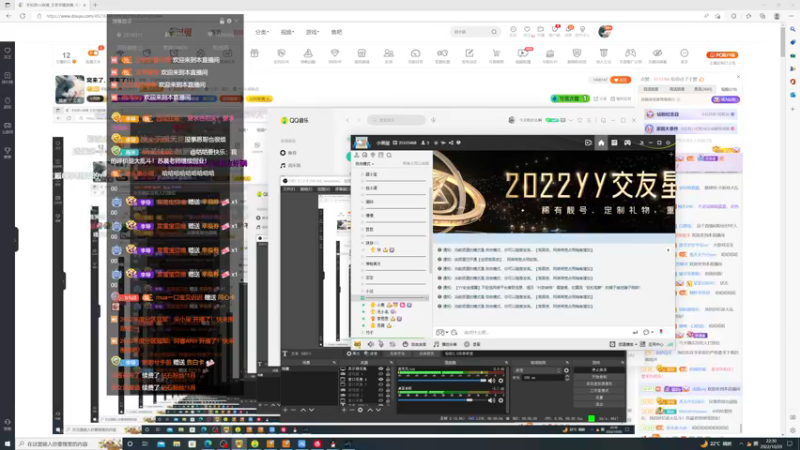Toggle the orange switch at Douyu top left
800x450 pixels.
point(93,53)
